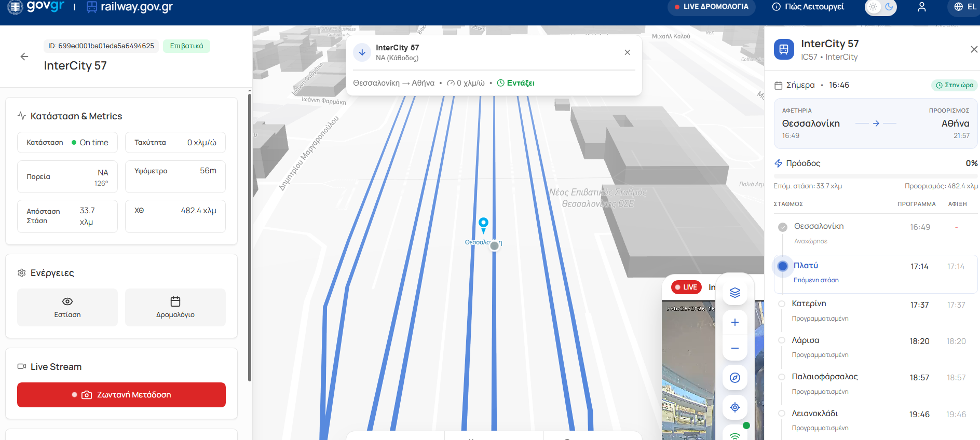Click the back arrow beside InterCity 57
This screenshot has width=980, height=440.
coord(24,57)
